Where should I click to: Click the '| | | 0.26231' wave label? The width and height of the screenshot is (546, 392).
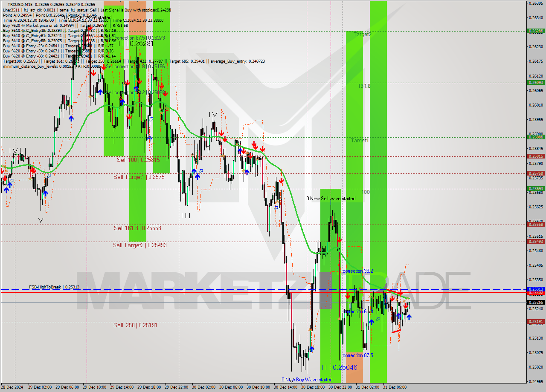(136, 43)
